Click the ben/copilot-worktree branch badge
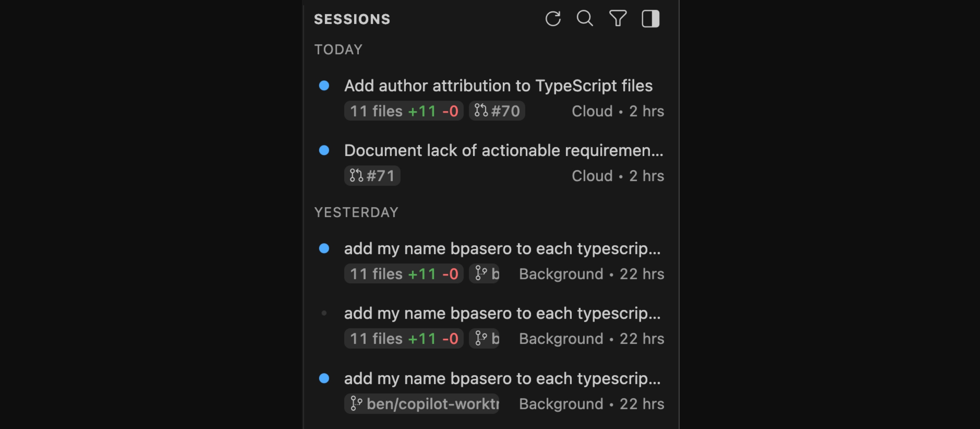 click(x=422, y=403)
